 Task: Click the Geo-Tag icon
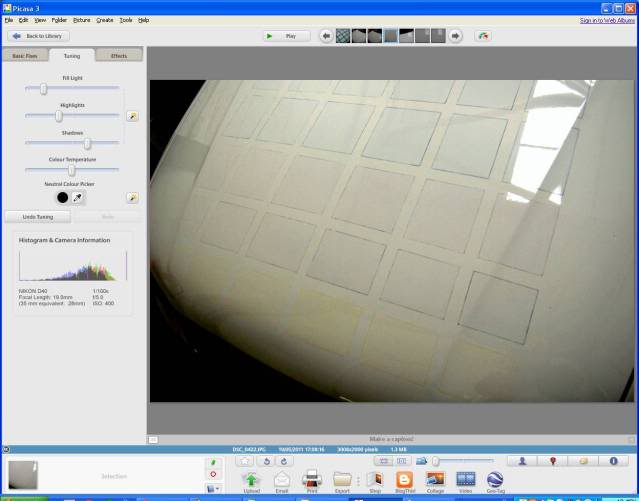(495, 479)
